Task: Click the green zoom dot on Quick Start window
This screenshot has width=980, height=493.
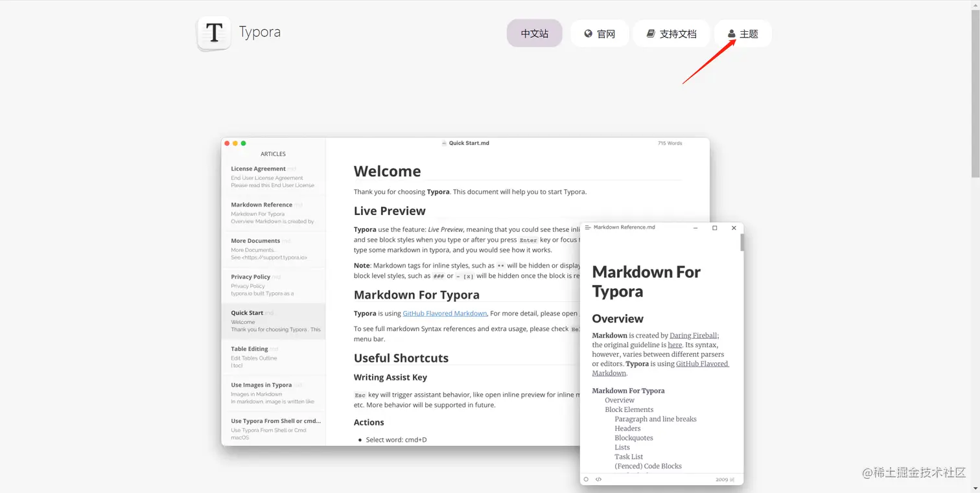Action: click(244, 143)
